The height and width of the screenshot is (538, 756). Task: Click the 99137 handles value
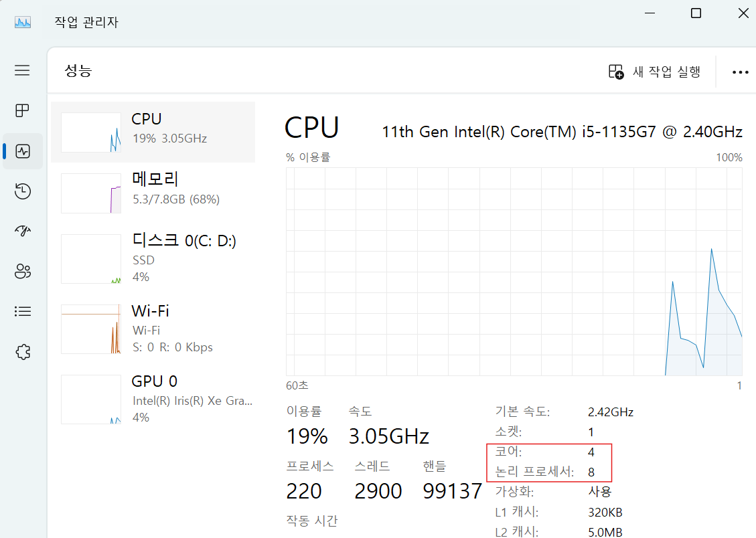[452, 491]
